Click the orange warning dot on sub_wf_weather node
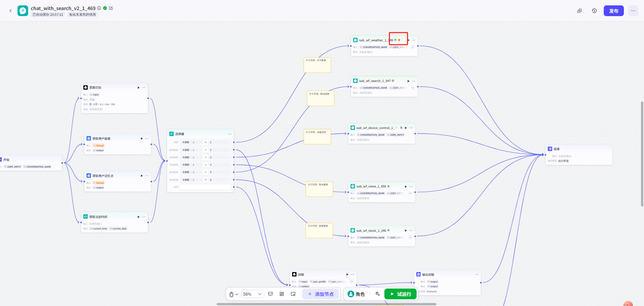This screenshot has height=306, width=644. coord(399,40)
